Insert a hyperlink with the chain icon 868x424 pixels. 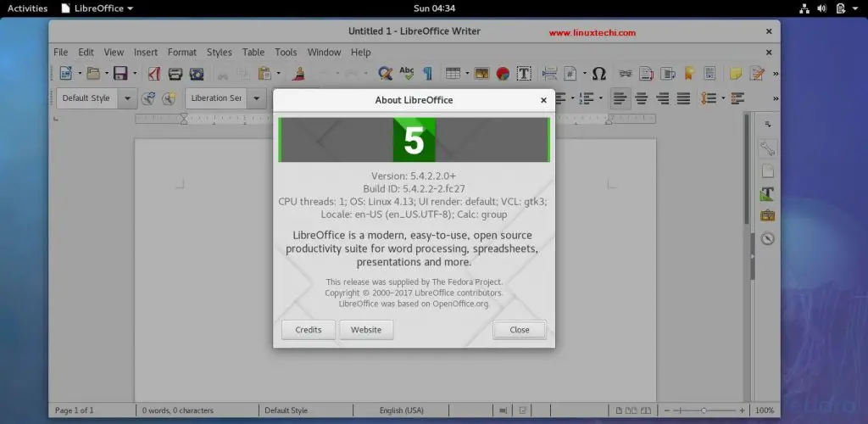point(626,73)
